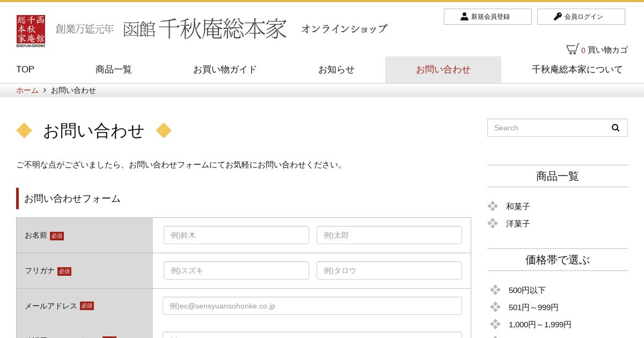
Task: Click the furigana field 例)タロウ
Action: pyautogui.click(x=389, y=270)
